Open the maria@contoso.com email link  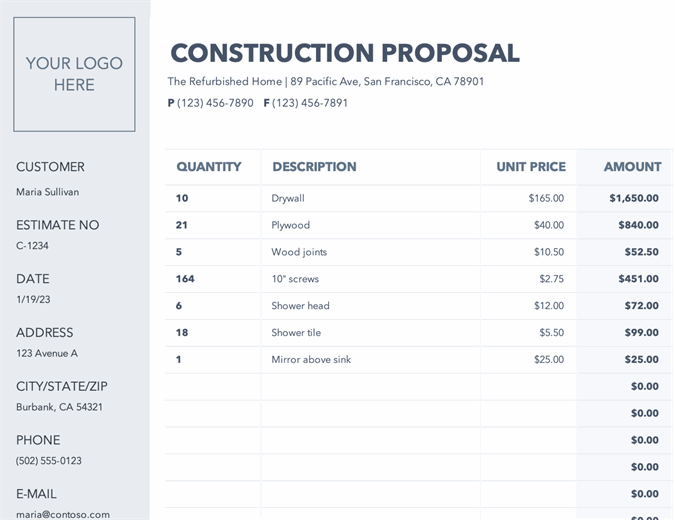click(63, 514)
